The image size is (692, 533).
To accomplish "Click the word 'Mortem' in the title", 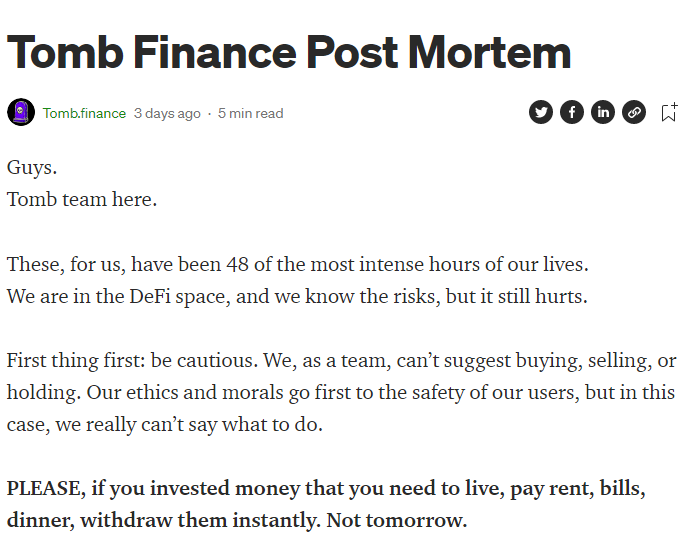I will click(490, 53).
